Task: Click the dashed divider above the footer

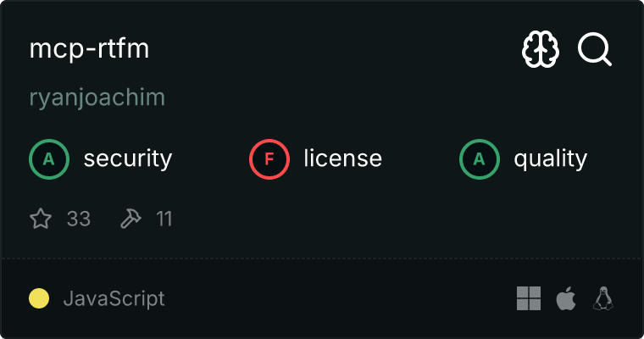Action: (322, 258)
